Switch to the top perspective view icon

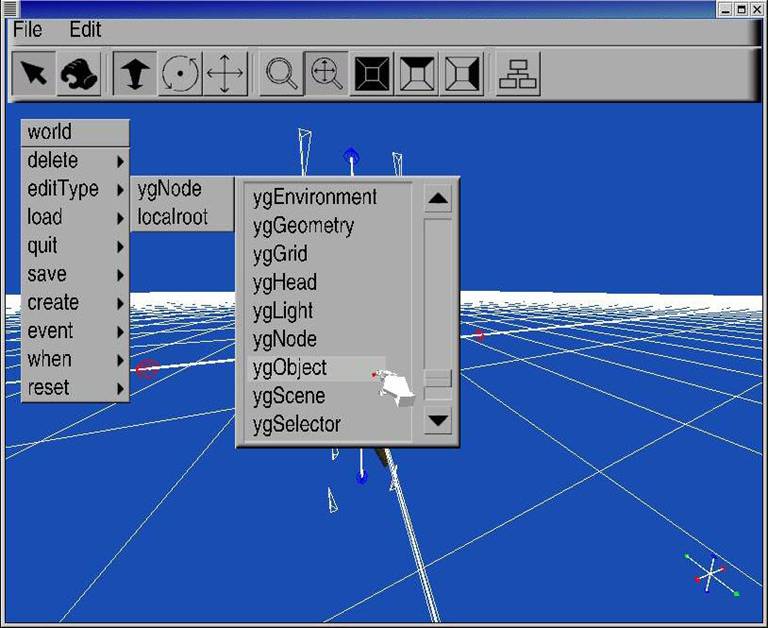pos(417,73)
